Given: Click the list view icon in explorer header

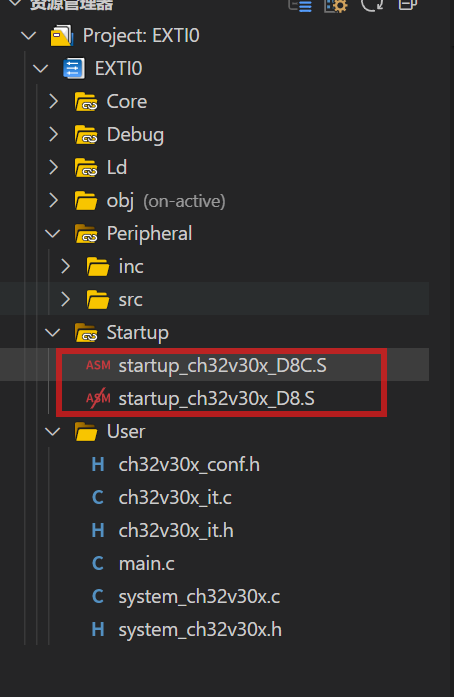Looking at the screenshot, I should pos(300,5).
